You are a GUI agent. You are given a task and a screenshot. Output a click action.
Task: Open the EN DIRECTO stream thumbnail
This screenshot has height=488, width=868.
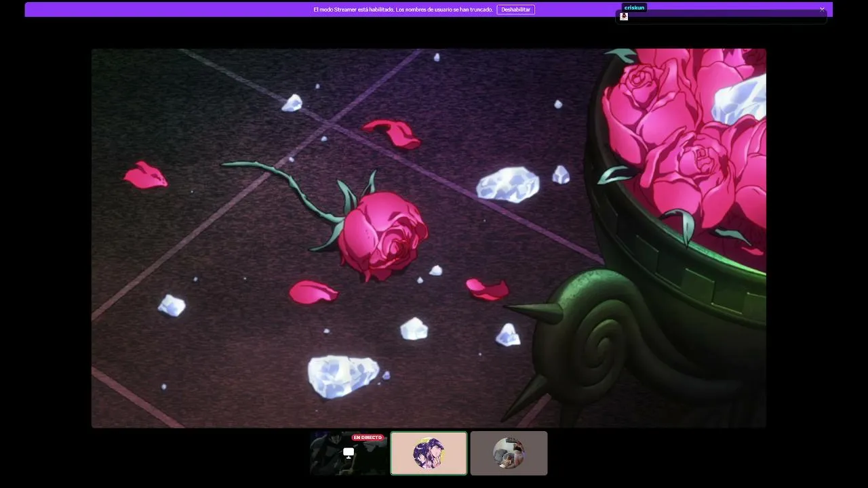pyautogui.click(x=349, y=453)
